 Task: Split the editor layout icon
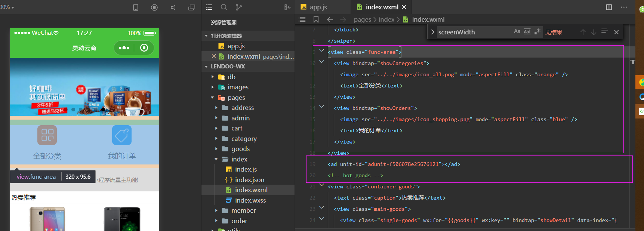(609, 7)
